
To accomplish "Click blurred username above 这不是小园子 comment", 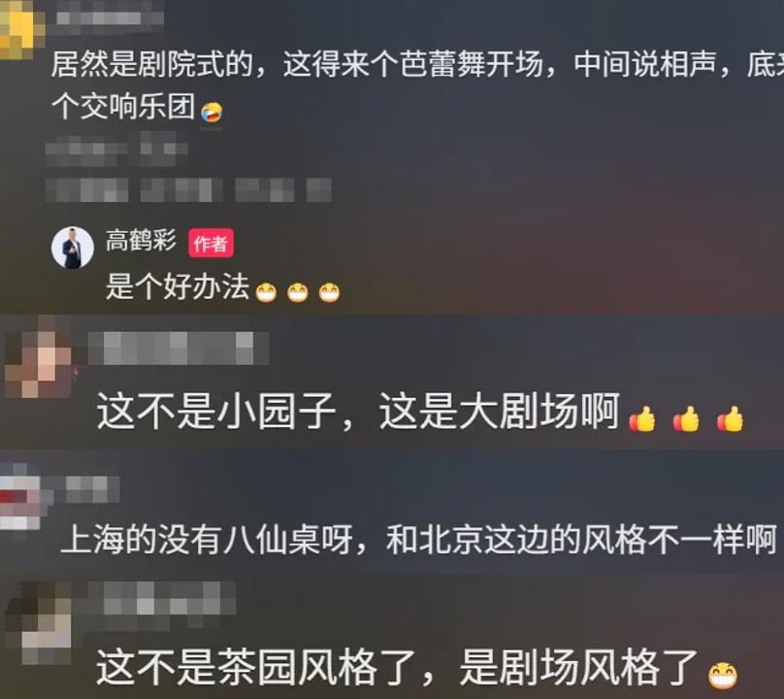I will [179, 348].
